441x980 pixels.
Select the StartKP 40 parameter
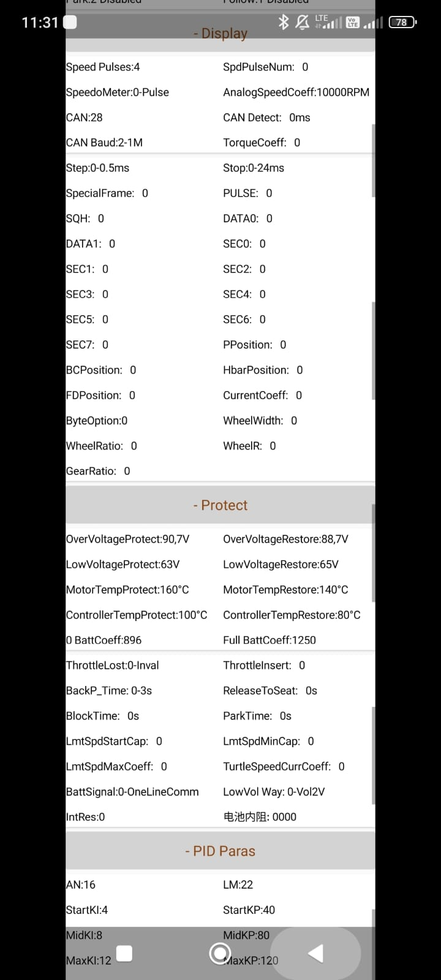pos(249,910)
